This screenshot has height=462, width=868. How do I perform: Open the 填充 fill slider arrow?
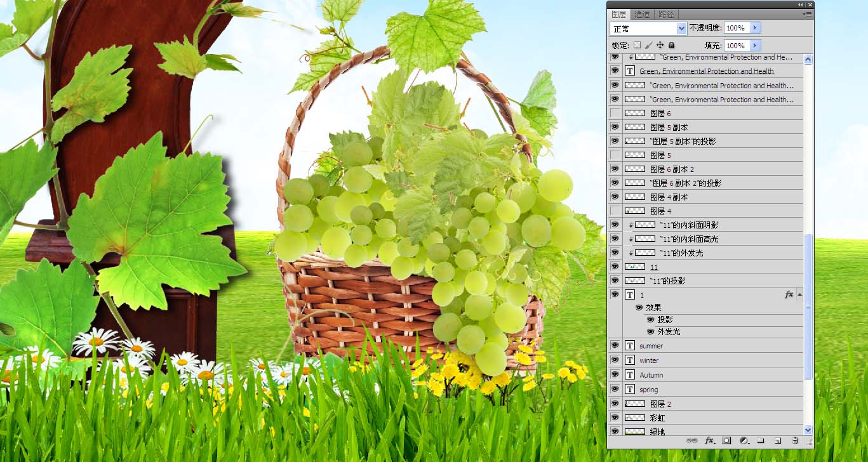pos(755,46)
